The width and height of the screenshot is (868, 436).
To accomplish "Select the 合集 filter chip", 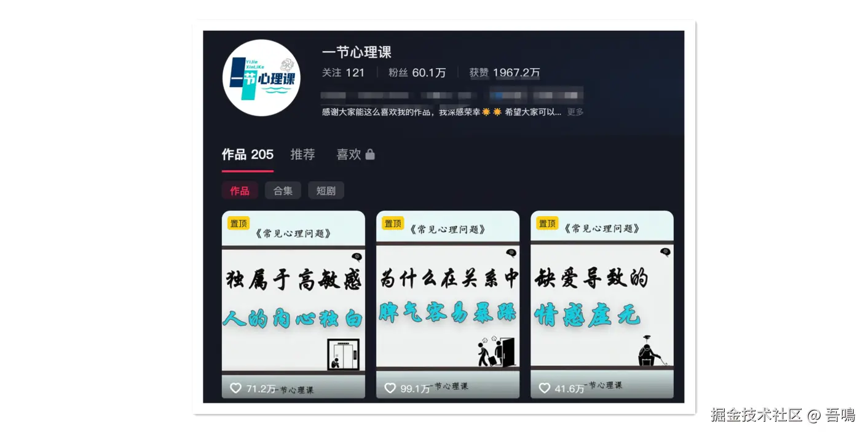I will (x=283, y=190).
